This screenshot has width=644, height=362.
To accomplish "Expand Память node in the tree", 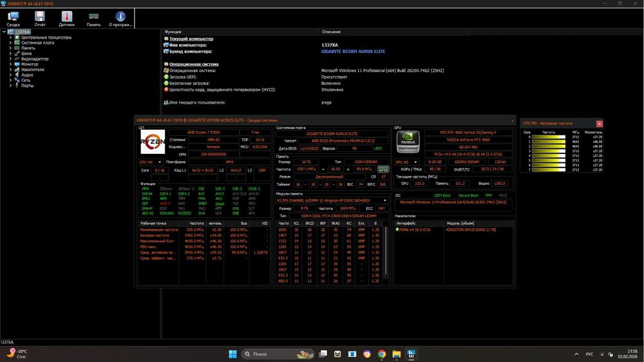I will (11, 48).
